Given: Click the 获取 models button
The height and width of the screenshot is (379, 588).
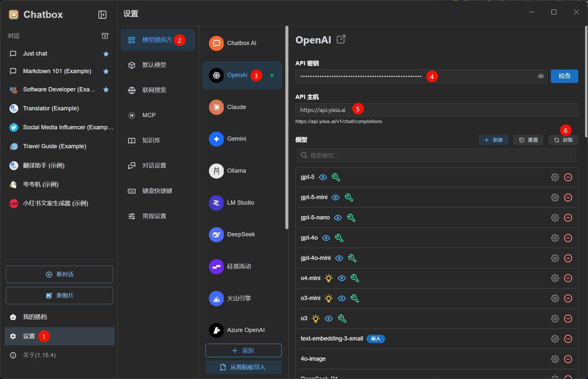Looking at the screenshot, I should (563, 140).
